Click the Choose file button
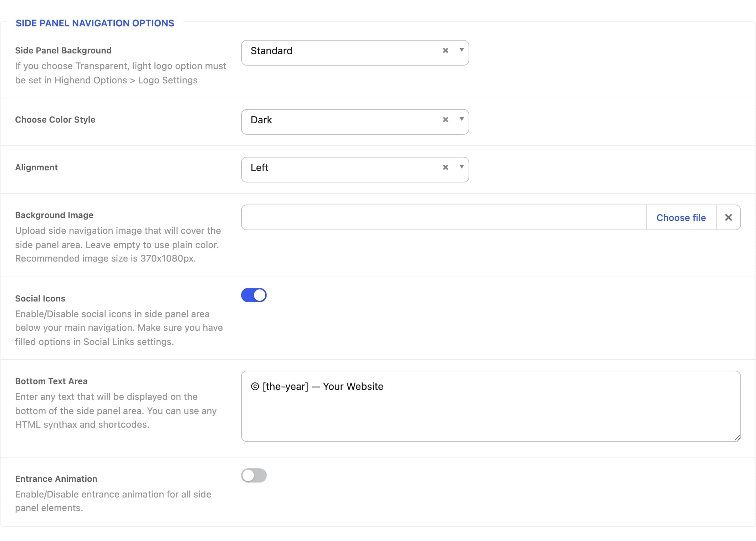The width and height of the screenshot is (756, 541). pyautogui.click(x=681, y=217)
